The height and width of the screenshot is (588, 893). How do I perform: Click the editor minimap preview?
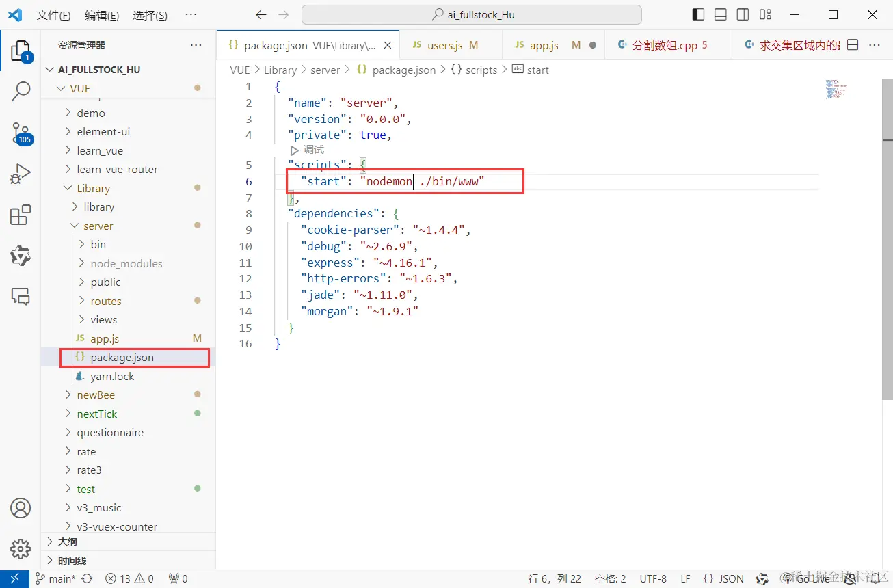(835, 89)
